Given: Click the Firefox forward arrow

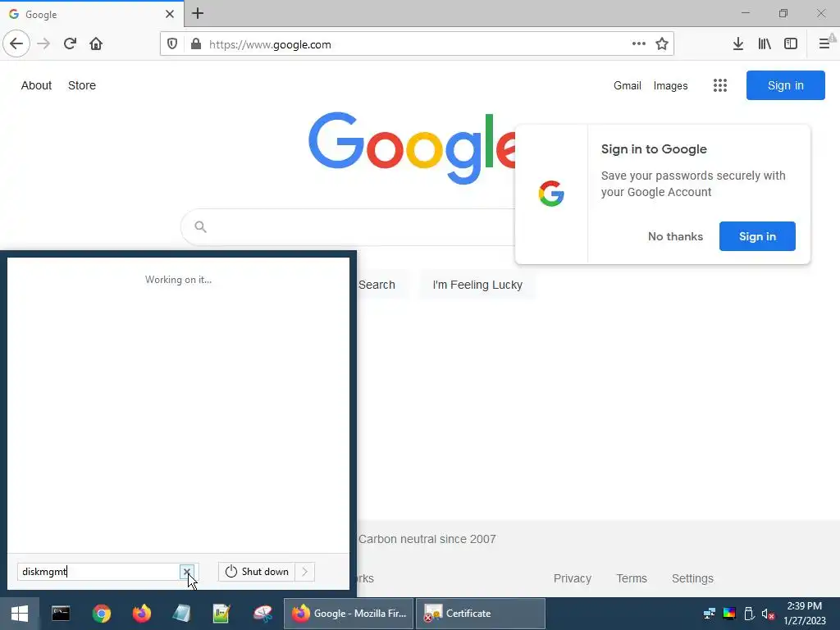Looking at the screenshot, I should pos(43,44).
